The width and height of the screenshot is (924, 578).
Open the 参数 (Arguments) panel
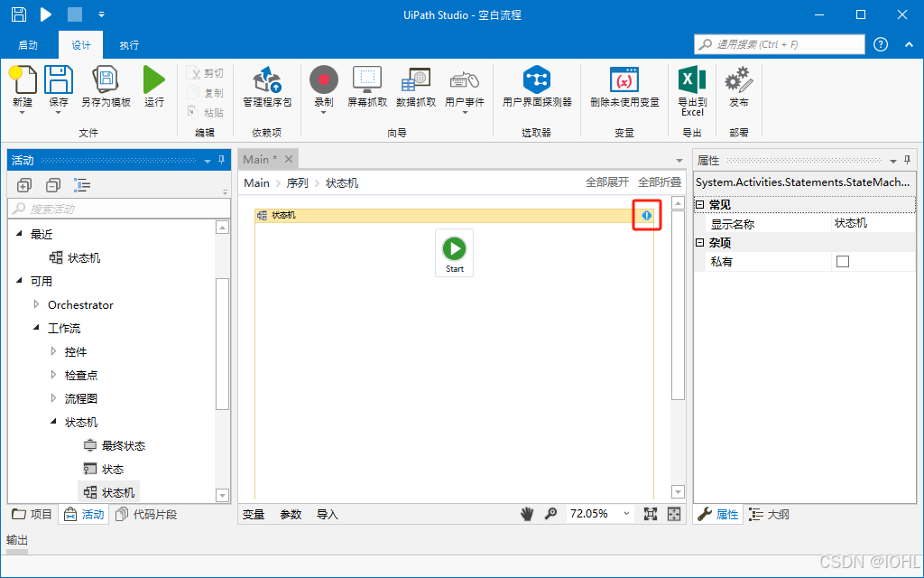click(291, 514)
